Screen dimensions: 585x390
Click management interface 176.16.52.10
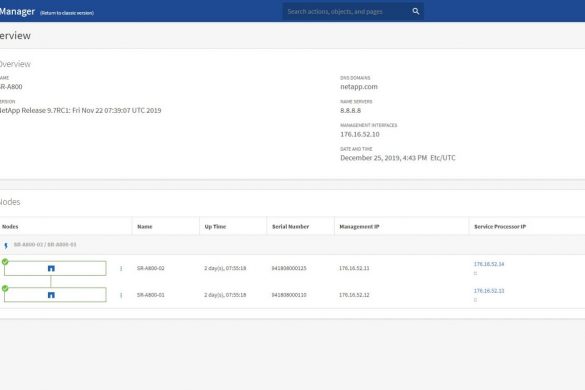pyautogui.click(x=360, y=134)
